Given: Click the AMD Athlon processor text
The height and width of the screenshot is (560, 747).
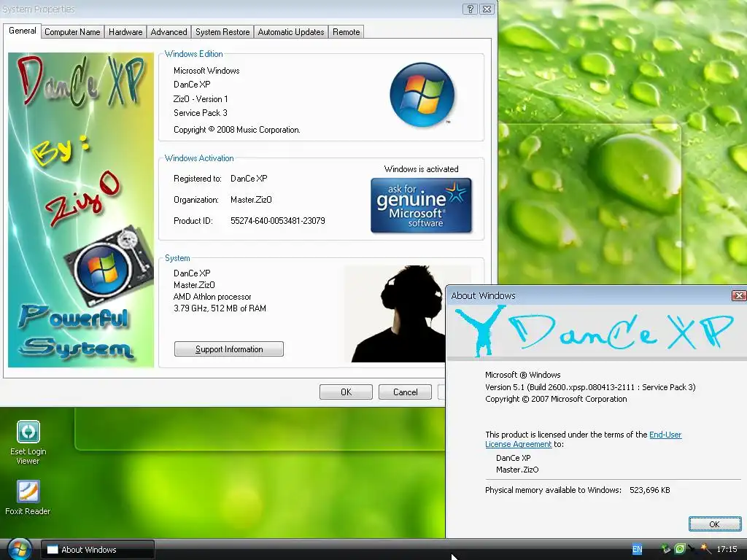Looking at the screenshot, I should [x=212, y=297].
